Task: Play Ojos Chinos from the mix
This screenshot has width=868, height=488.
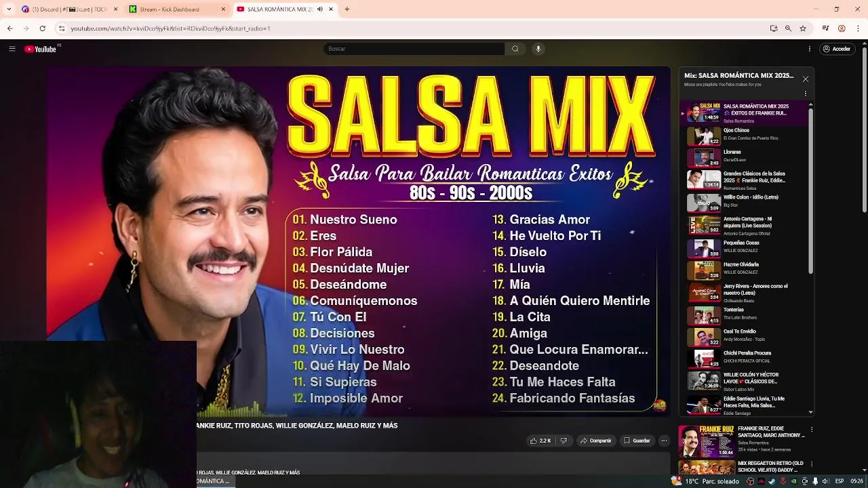Action: pos(746,136)
